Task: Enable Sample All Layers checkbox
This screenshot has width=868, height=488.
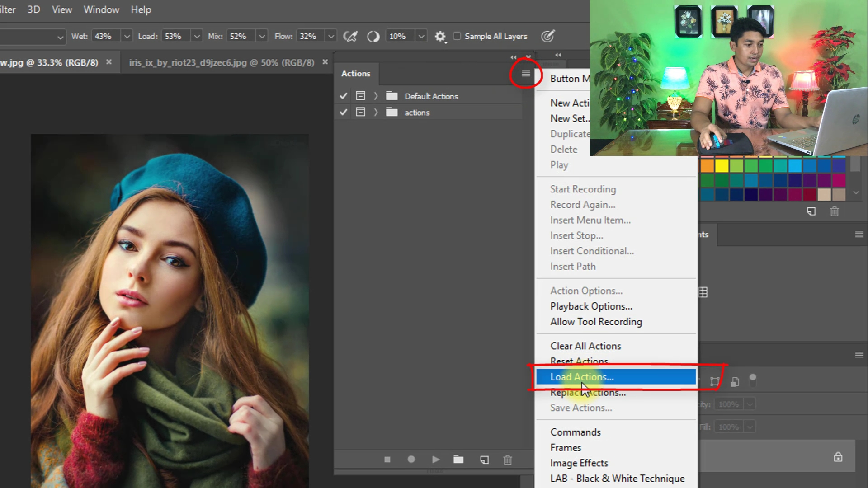Action: point(457,36)
